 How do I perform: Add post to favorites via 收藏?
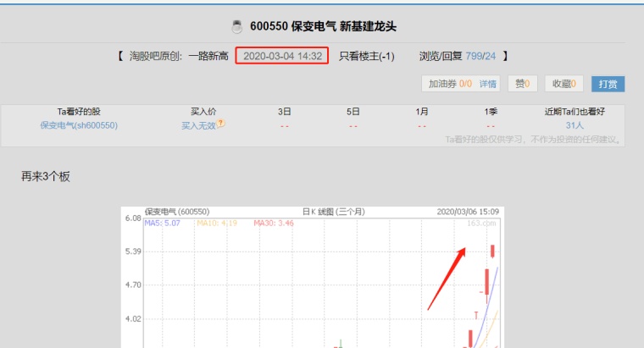pyautogui.click(x=563, y=84)
